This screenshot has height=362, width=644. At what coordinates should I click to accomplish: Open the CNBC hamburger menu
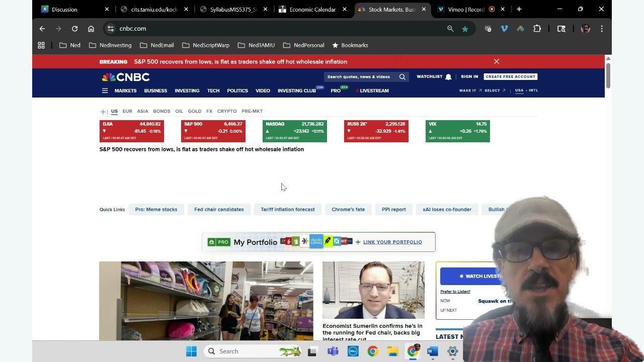click(x=105, y=91)
